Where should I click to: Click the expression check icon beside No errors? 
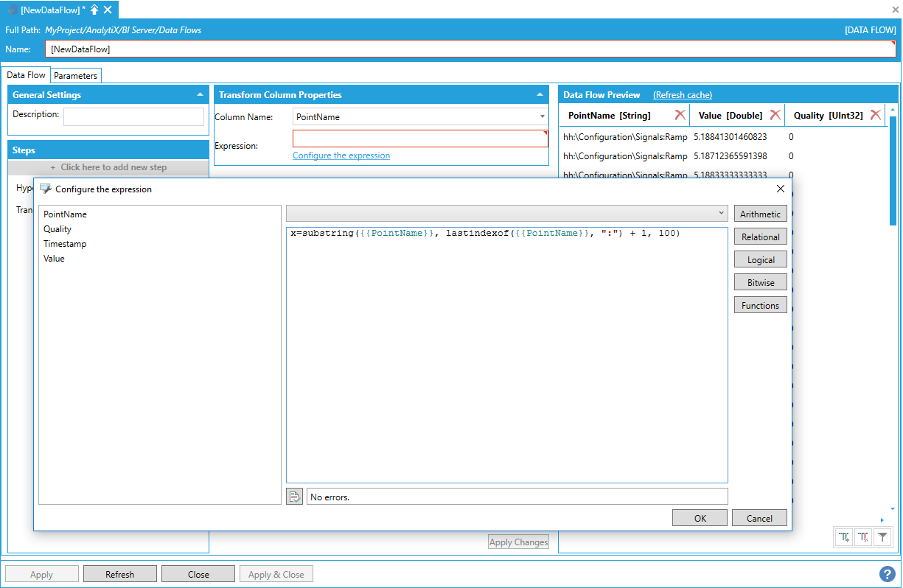tap(294, 497)
